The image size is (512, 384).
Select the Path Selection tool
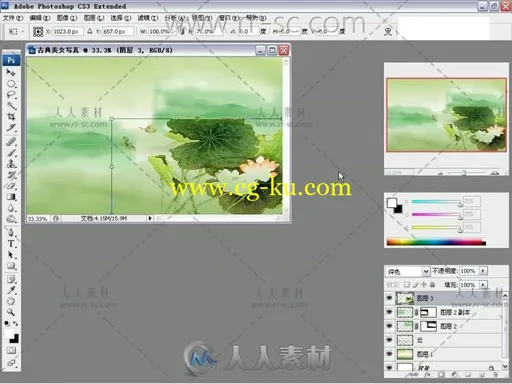click(x=11, y=255)
